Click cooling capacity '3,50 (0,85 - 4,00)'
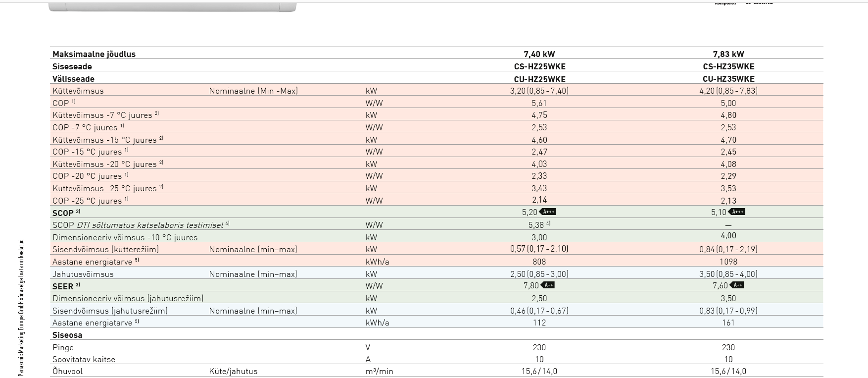Viewport: 868px width, 378px height. [728, 274]
